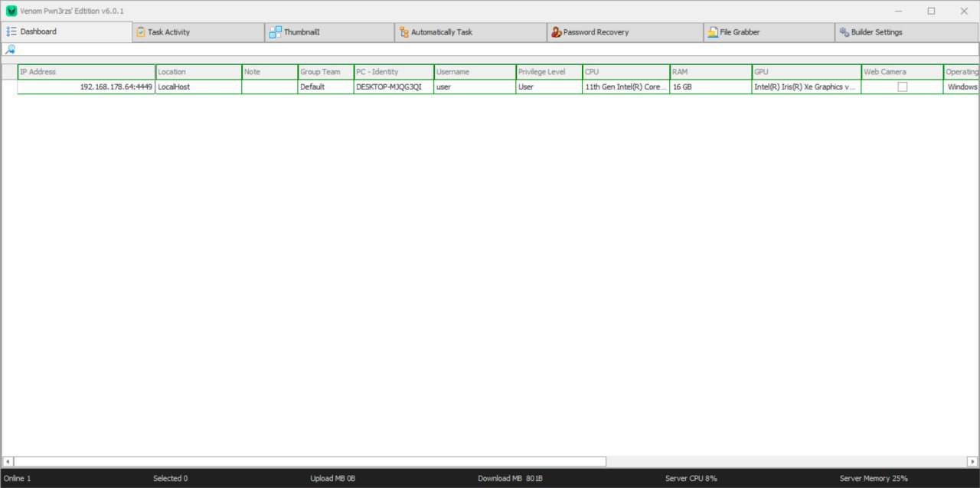This screenshot has height=488, width=980.
Task: Click the 11th Gen Intel CPU cell
Action: coord(626,87)
